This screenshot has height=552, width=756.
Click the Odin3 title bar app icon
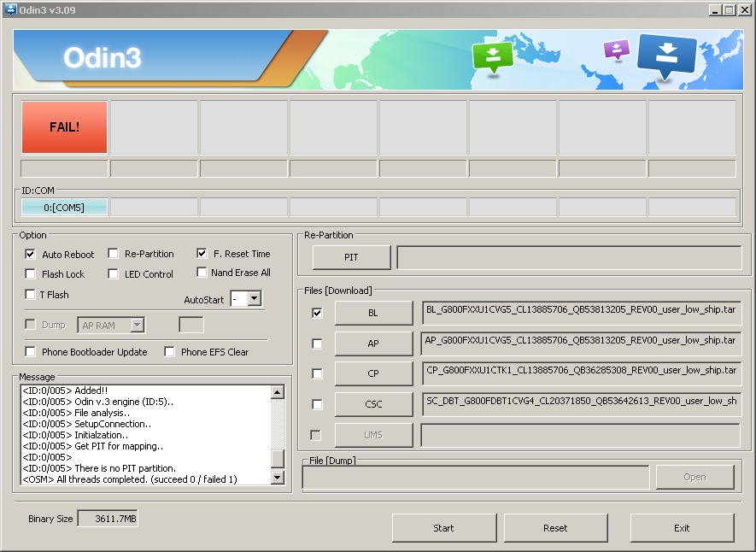(x=9, y=9)
